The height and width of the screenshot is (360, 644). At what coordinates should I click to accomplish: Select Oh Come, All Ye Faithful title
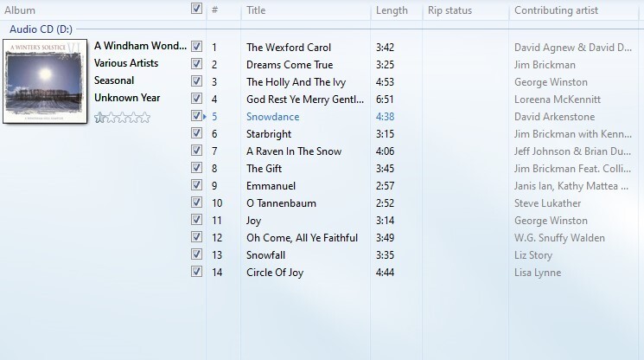coord(302,237)
